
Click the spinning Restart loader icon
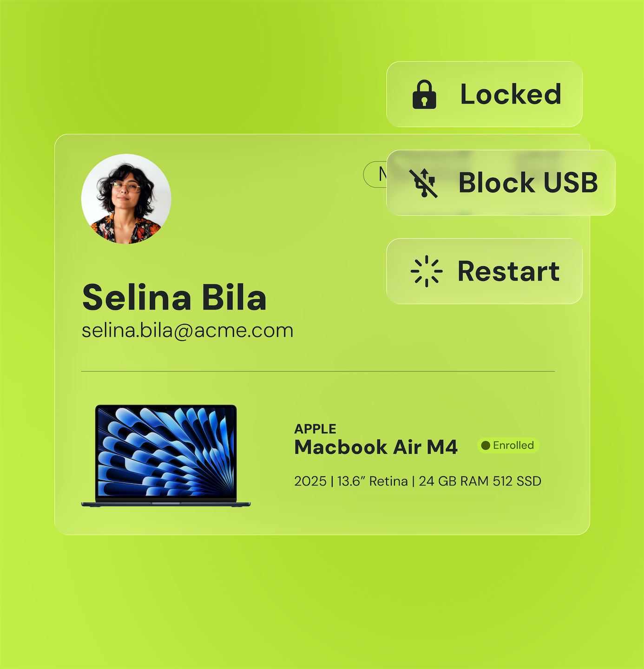point(427,271)
